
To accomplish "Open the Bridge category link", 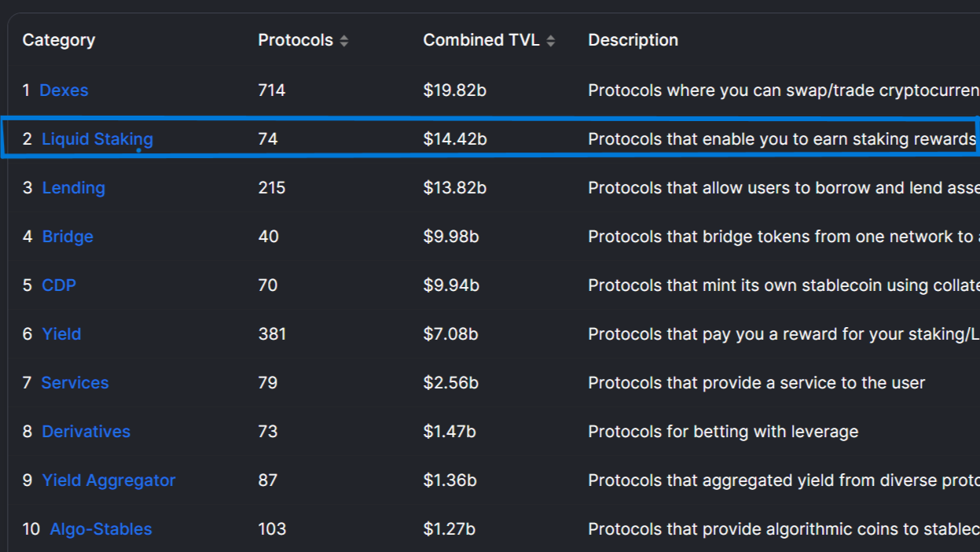I will [x=68, y=237].
